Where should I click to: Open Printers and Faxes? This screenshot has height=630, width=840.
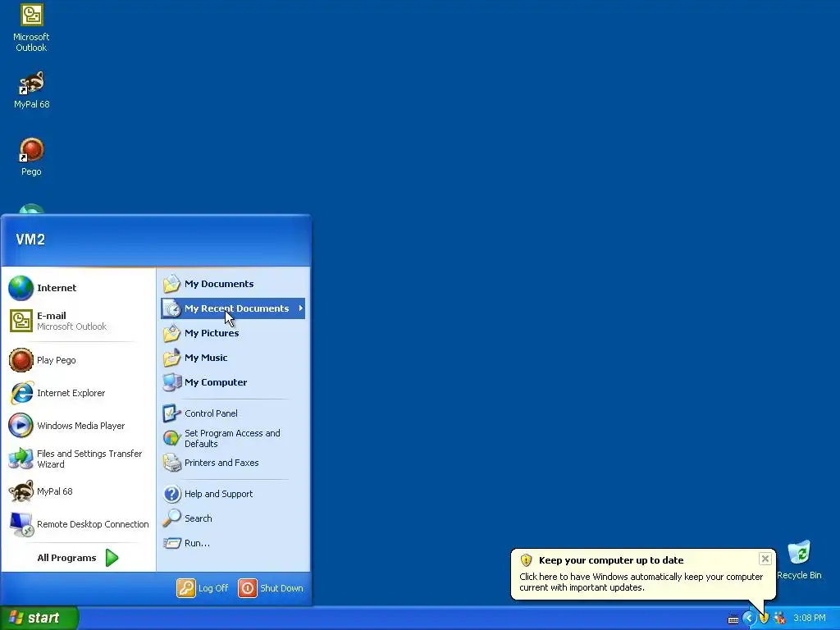click(x=233, y=463)
